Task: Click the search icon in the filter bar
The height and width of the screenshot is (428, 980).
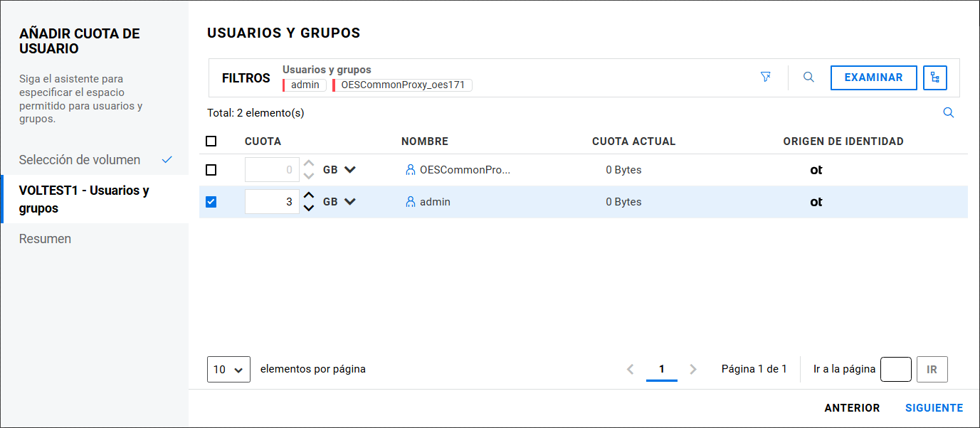Action: [x=808, y=77]
